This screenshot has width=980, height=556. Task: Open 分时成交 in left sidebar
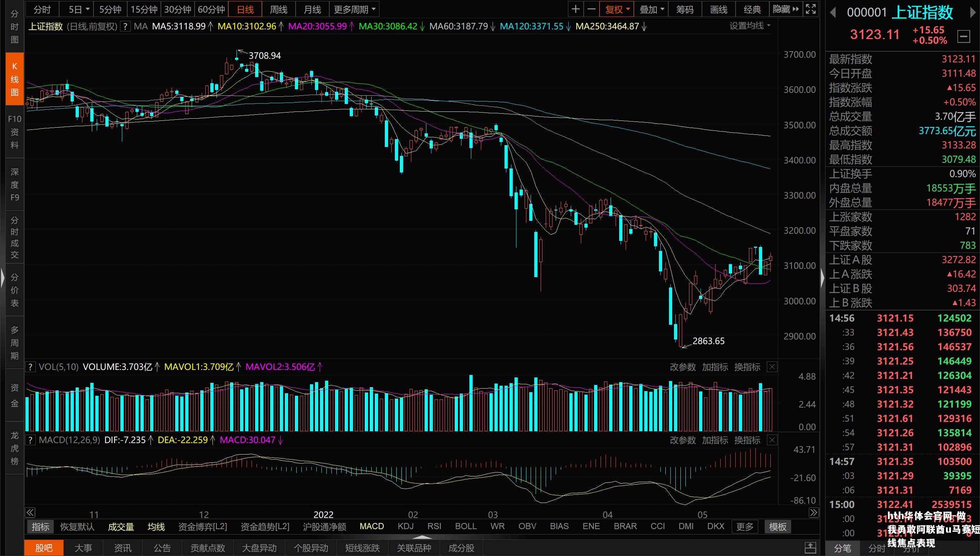point(14,237)
